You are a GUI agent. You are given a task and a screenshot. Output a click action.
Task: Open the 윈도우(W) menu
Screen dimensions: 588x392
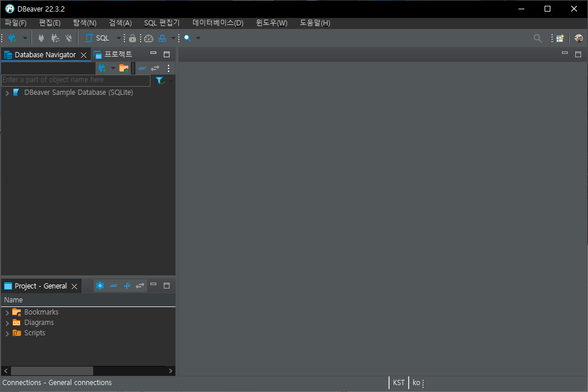point(272,23)
